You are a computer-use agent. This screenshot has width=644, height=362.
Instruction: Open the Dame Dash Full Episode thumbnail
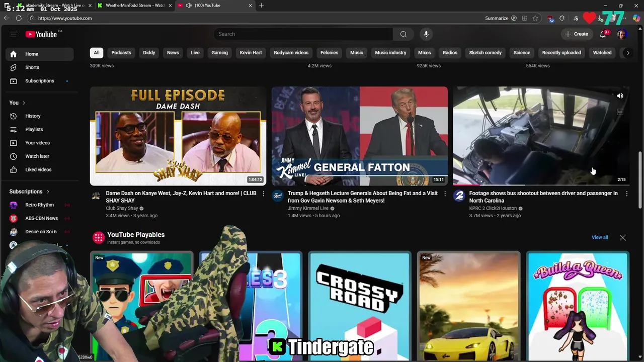tap(178, 136)
